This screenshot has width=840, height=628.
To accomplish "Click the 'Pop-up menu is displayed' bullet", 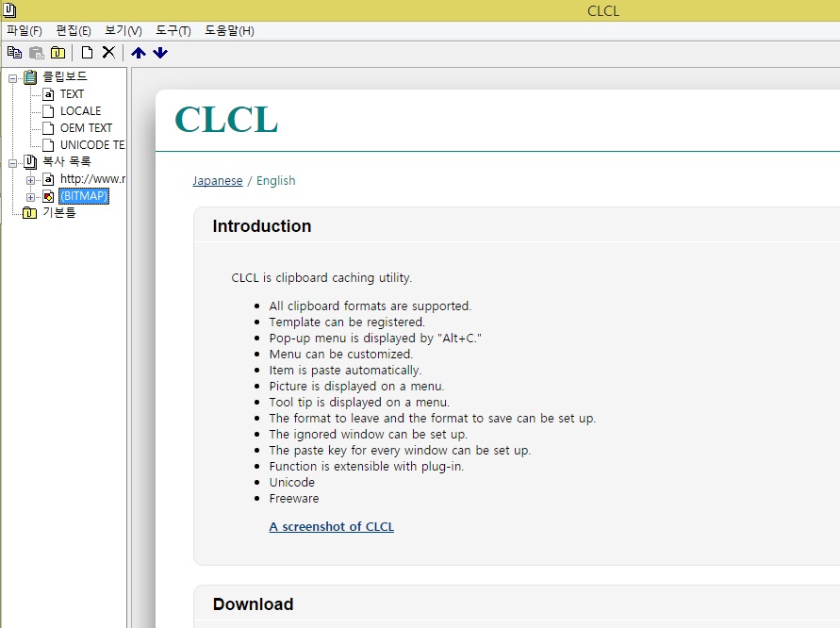I will click(x=375, y=339).
